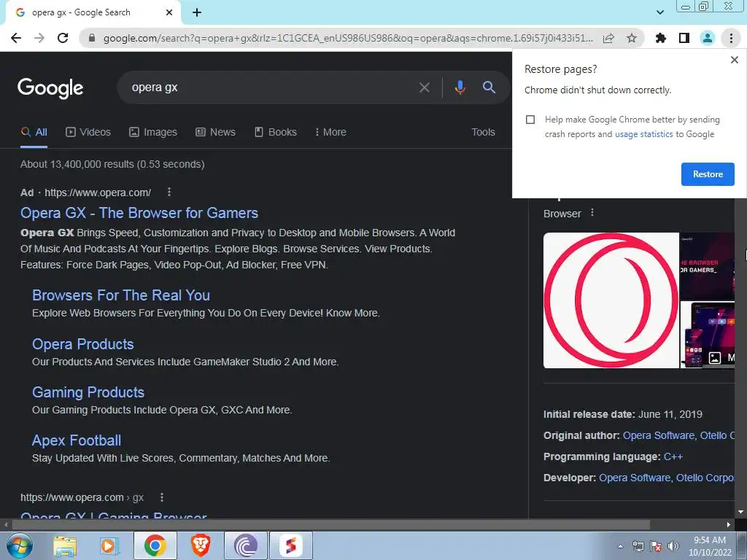Open Opera GX - The Browser for Gamers link
Image resolution: width=747 pixels, height=560 pixels.
click(x=139, y=213)
